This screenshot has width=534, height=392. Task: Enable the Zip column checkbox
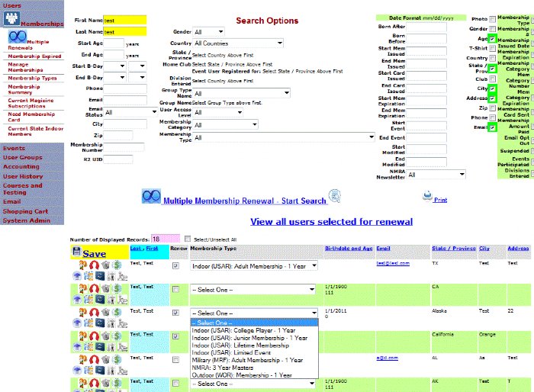click(x=493, y=108)
